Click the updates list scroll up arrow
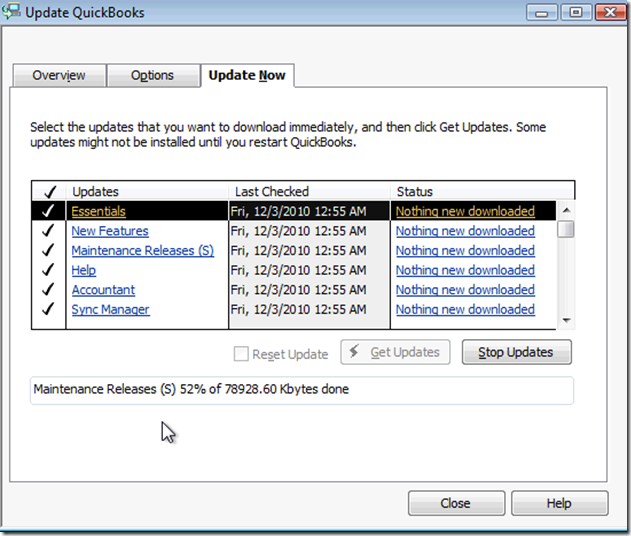Screen dimensions: 631x536 tap(566, 210)
